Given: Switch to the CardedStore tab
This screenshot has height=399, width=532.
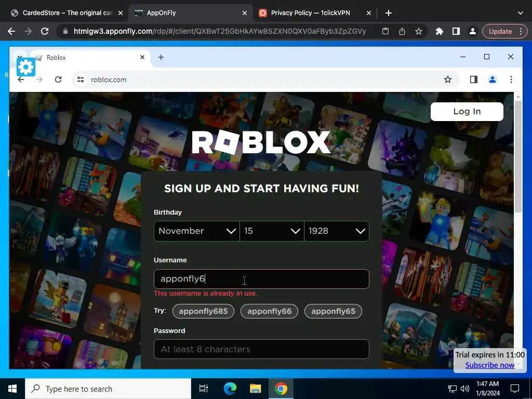Looking at the screenshot, I should click(x=67, y=13).
